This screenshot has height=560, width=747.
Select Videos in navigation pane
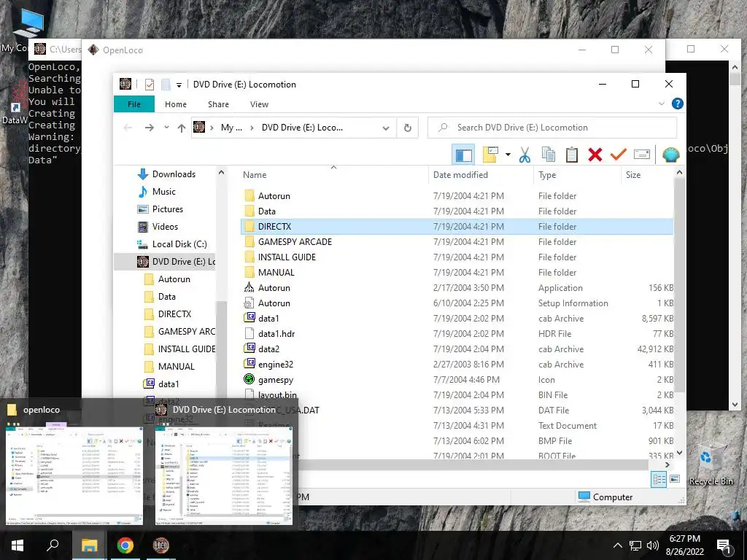(x=158, y=227)
